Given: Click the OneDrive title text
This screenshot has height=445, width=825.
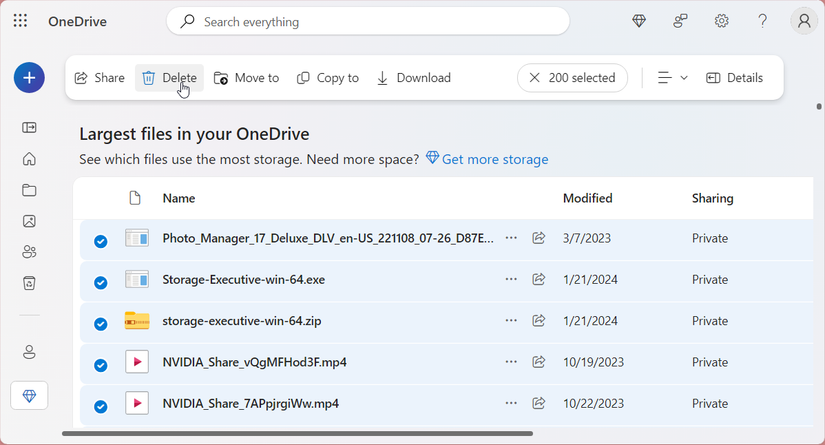Looking at the screenshot, I should [77, 22].
